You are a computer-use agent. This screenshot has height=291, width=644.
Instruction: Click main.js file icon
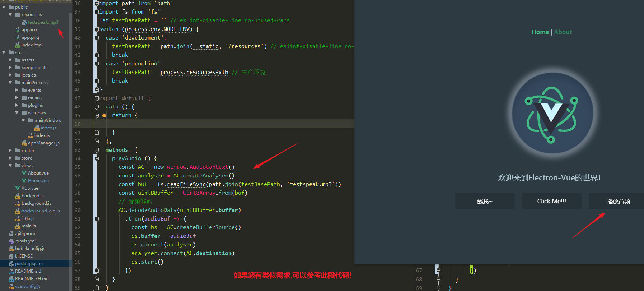18,226
